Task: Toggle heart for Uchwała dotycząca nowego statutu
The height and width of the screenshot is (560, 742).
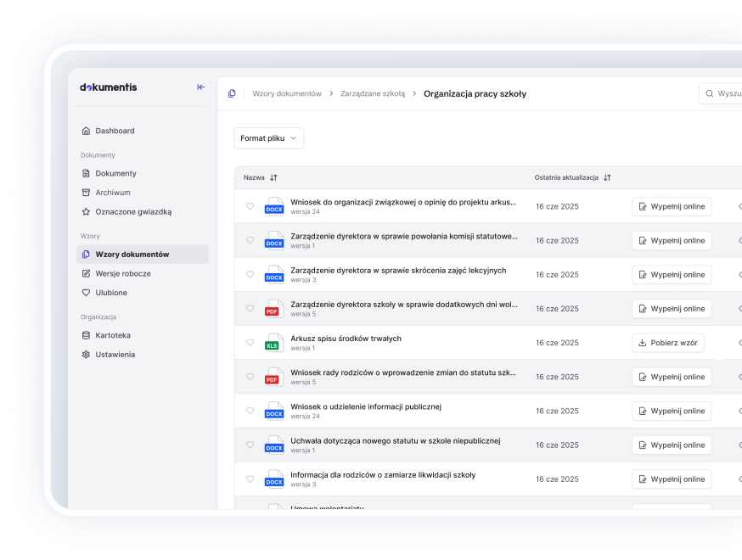Action: 250,445
